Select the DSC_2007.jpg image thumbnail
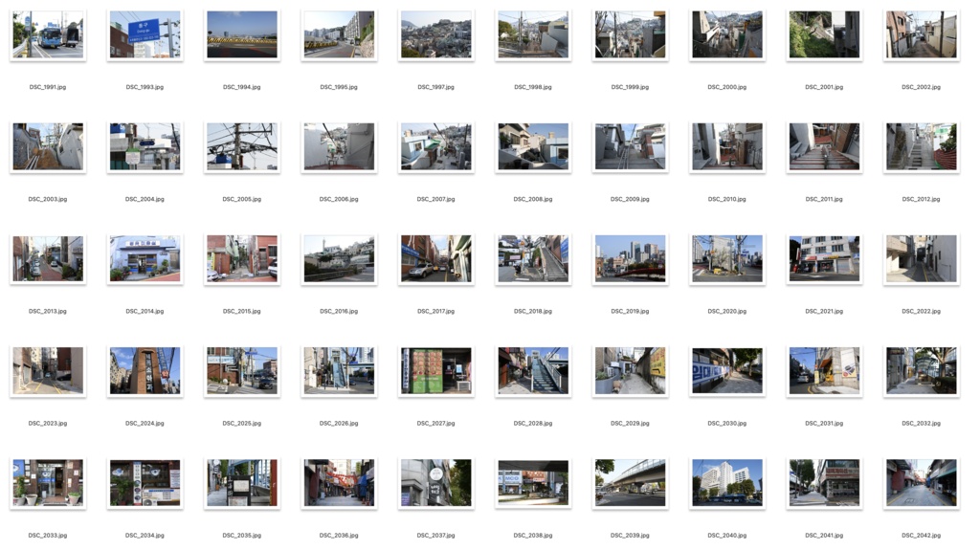 click(436, 147)
